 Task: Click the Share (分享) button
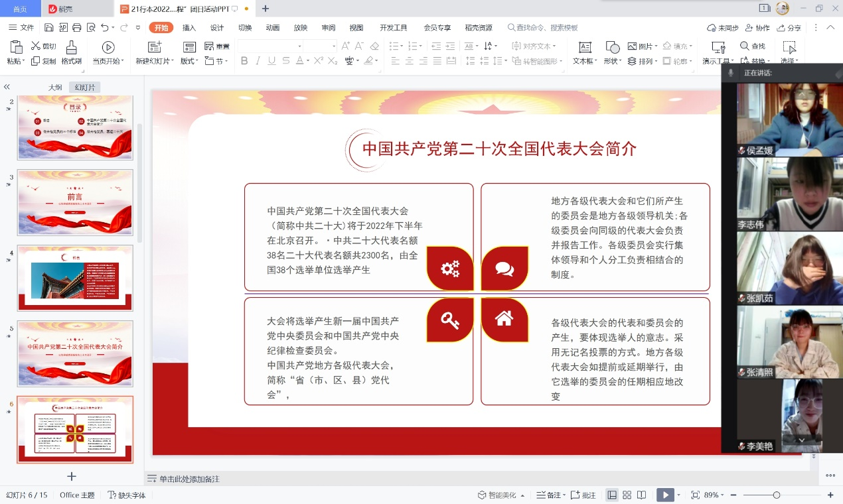pos(789,28)
